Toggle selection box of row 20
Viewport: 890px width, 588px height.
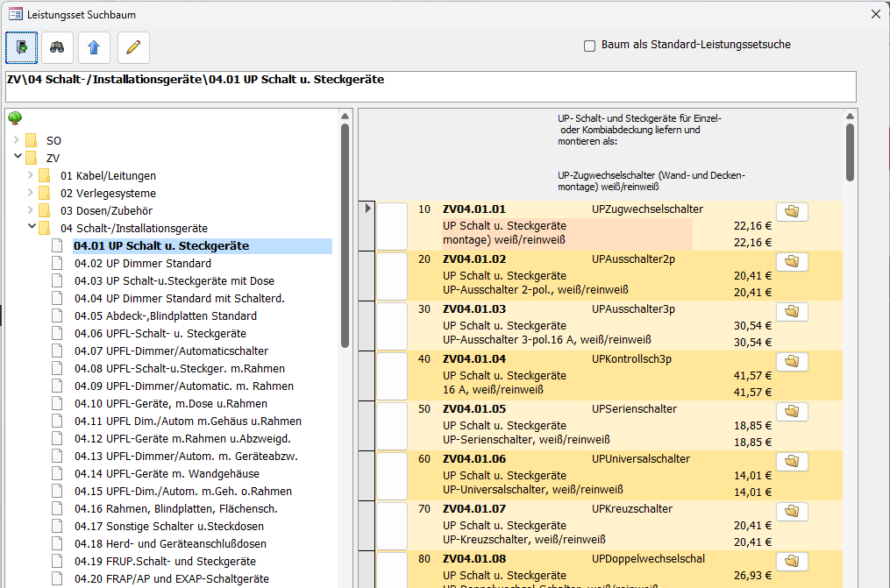[393, 275]
